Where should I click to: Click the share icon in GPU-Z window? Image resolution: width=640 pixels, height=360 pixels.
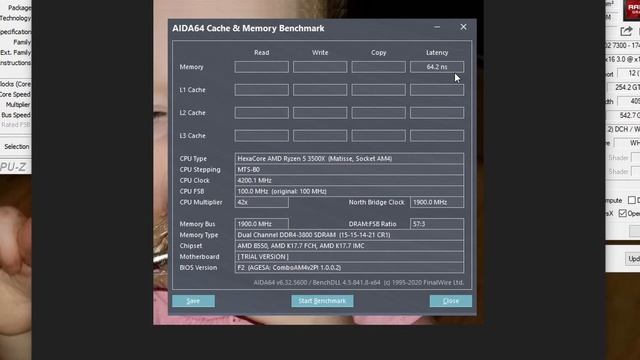pyautogui.click(x=626, y=31)
